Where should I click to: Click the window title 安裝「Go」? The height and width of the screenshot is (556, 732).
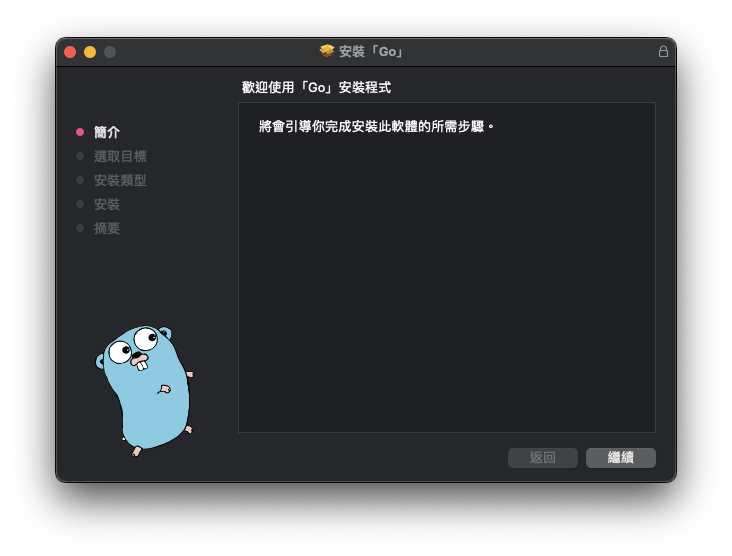point(372,51)
